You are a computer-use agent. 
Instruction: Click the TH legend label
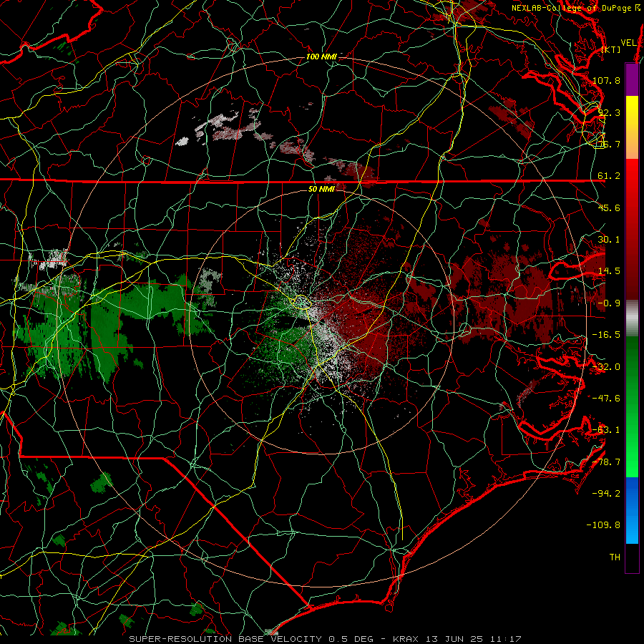615,557
